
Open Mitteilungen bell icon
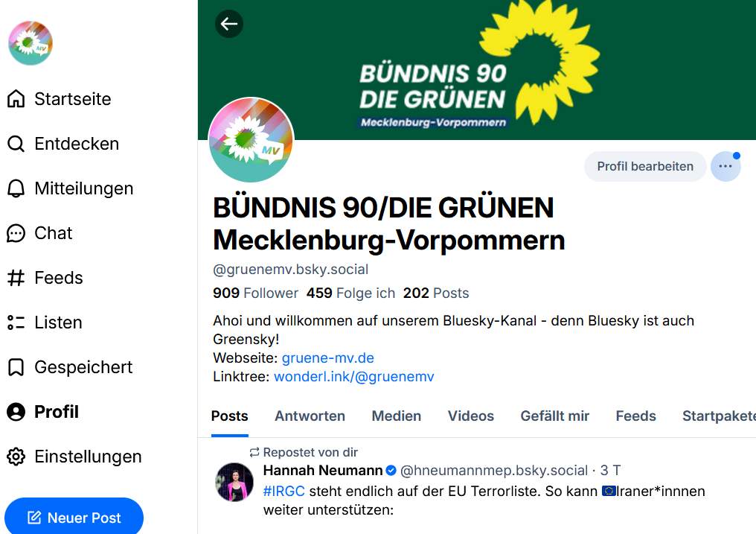pyautogui.click(x=16, y=188)
